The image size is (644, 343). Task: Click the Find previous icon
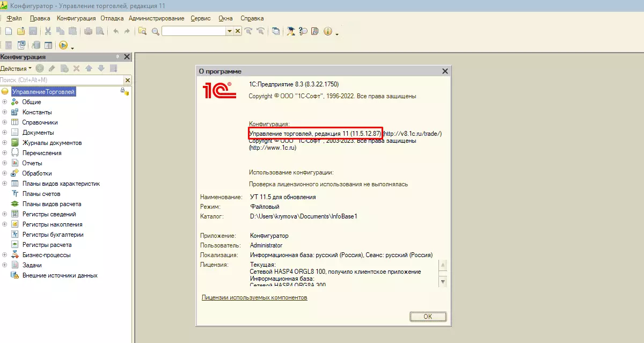coord(261,31)
